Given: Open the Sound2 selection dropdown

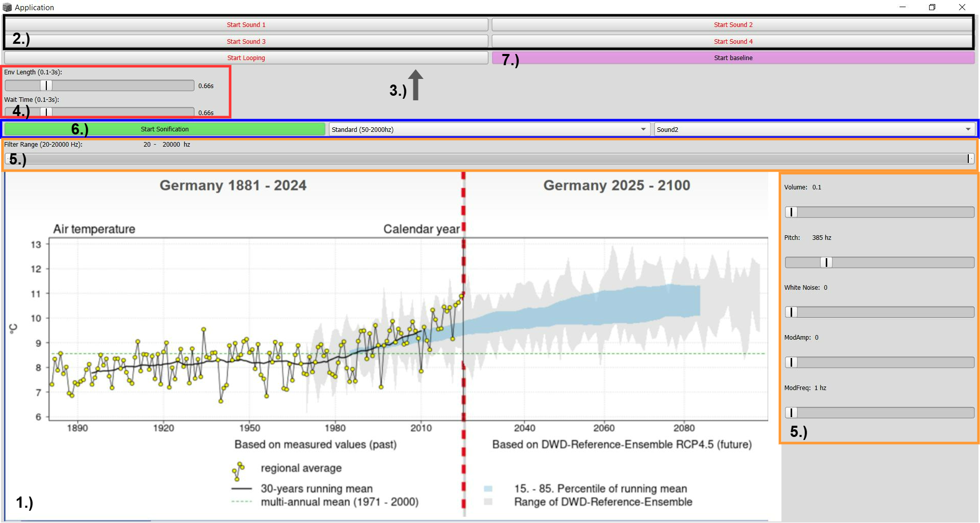Looking at the screenshot, I should [x=814, y=129].
